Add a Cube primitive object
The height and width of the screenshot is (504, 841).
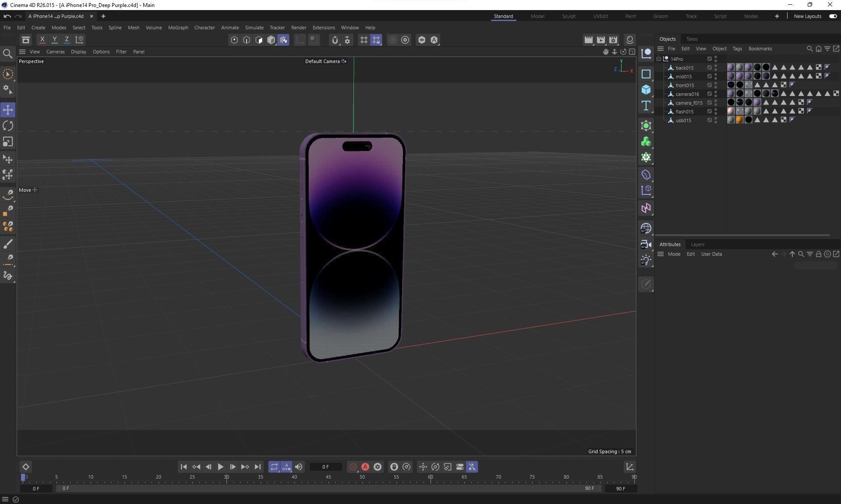coord(646,90)
